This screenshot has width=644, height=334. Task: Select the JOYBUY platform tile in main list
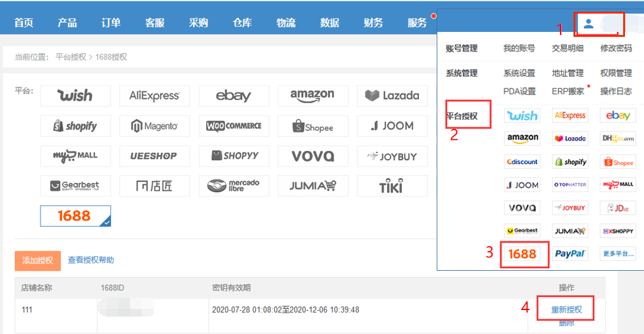393,156
